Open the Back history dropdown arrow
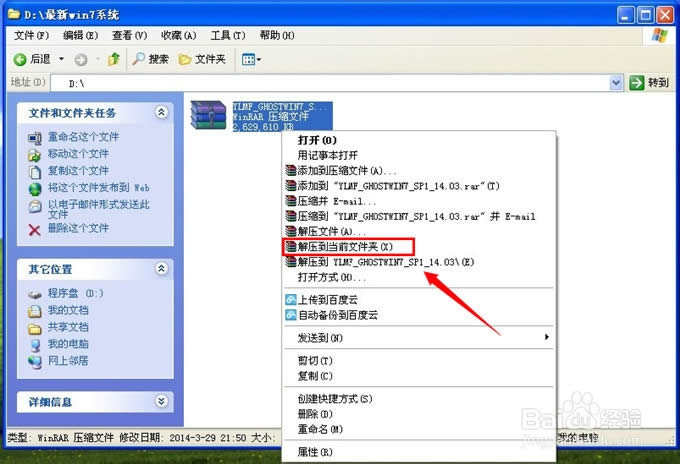 [61, 59]
